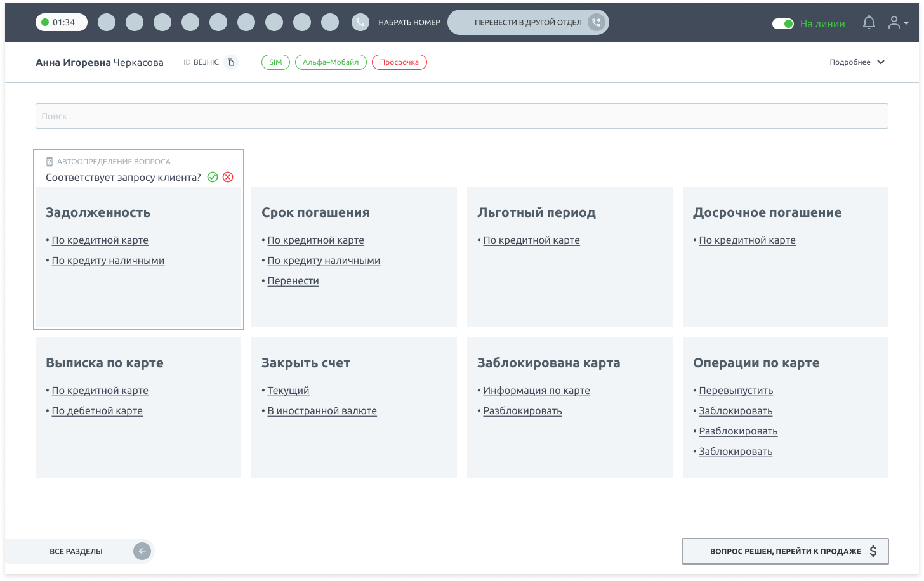Viewport: 924px width, 581px height.
Task: Click the Перенести link
Action: pos(293,281)
